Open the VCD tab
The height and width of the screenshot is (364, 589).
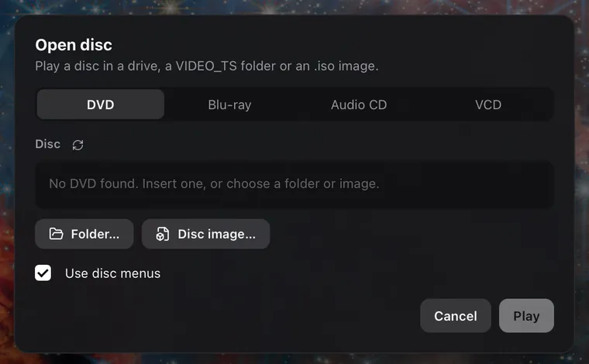coord(488,105)
